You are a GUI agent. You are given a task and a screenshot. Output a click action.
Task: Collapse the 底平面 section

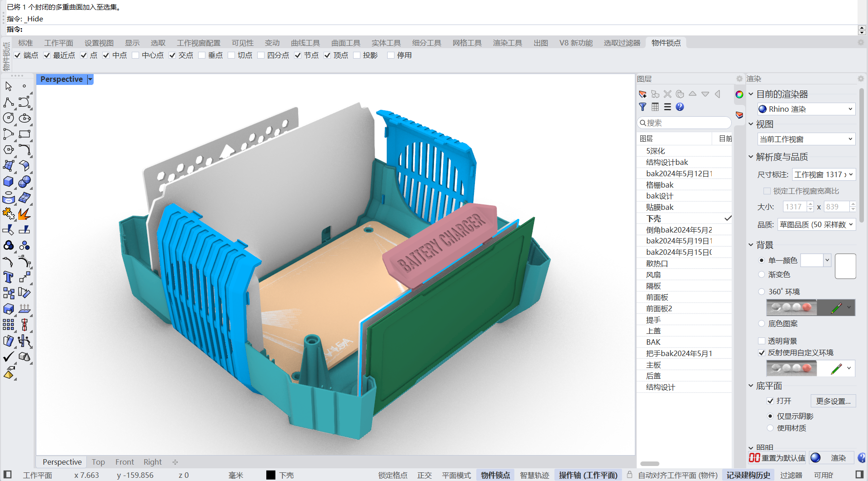751,386
